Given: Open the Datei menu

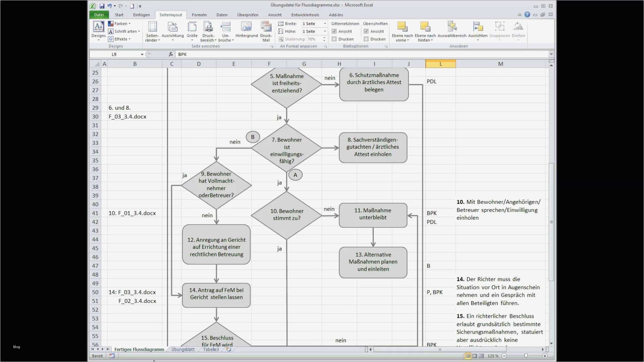Looking at the screenshot, I should click(99, 15).
